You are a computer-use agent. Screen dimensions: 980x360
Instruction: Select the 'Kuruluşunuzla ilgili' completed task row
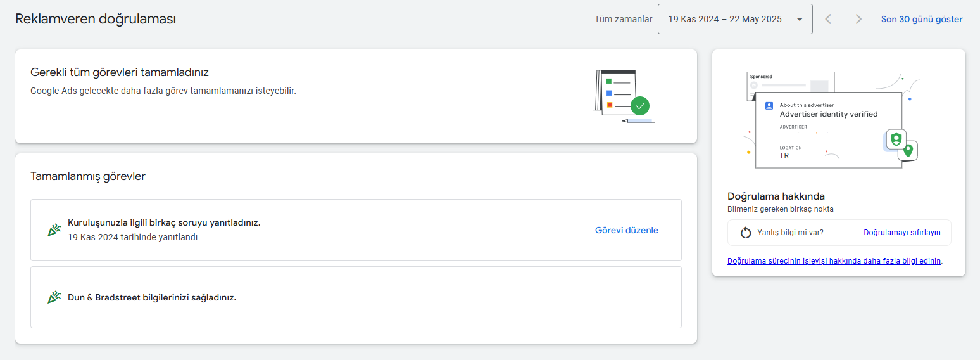click(x=356, y=230)
